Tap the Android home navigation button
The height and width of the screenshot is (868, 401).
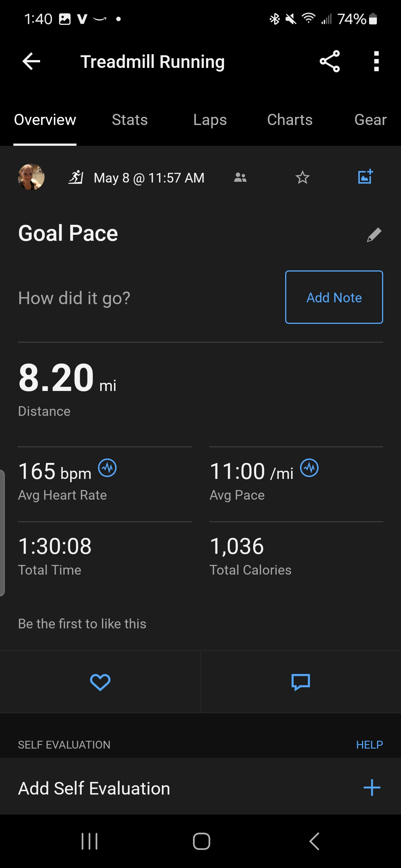(x=202, y=841)
